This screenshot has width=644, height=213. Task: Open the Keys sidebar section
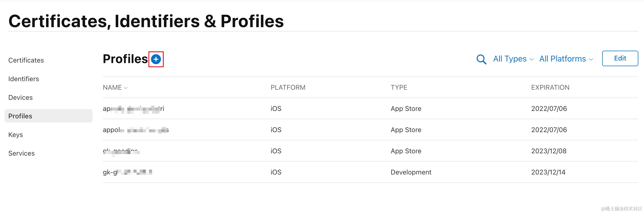tap(15, 135)
